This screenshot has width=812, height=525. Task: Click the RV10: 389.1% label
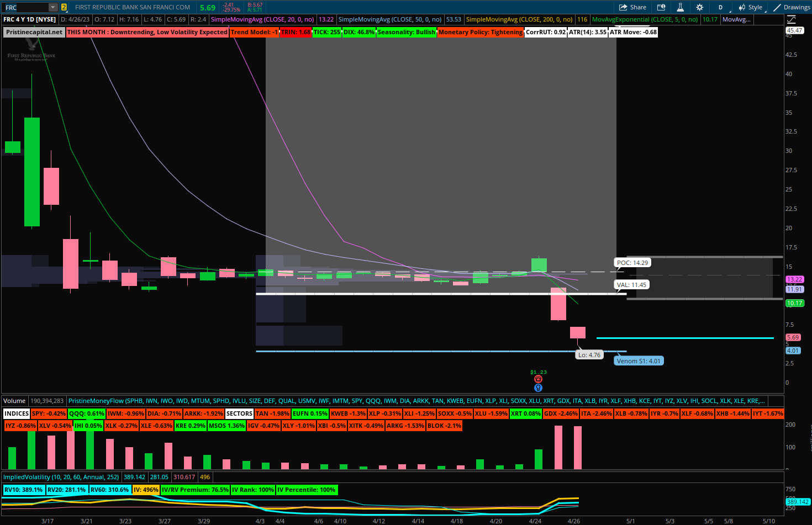[x=24, y=490]
